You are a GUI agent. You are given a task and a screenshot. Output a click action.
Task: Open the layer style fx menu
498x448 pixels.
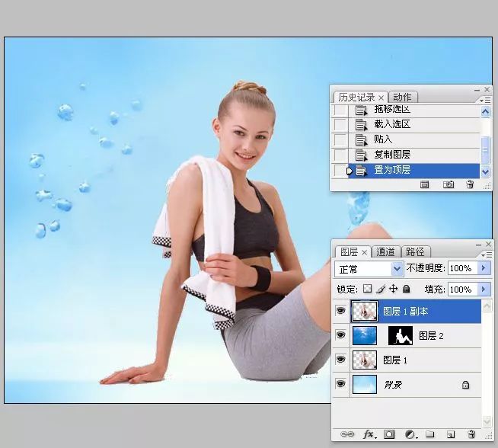point(369,434)
